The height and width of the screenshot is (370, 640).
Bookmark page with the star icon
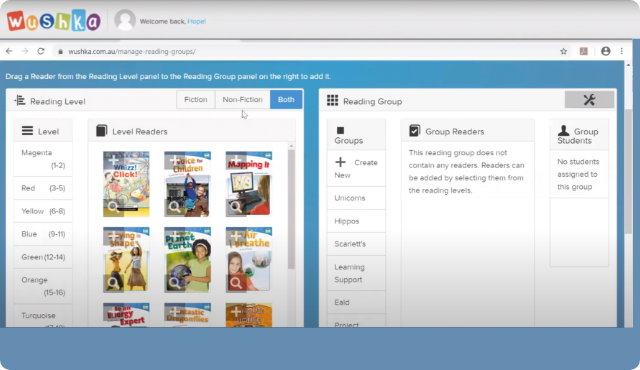tap(564, 51)
